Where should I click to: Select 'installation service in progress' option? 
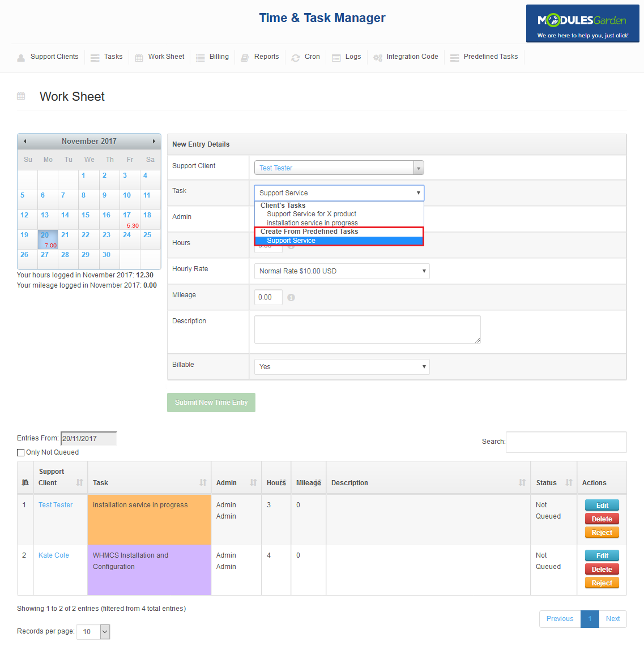pyautogui.click(x=312, y=222)
